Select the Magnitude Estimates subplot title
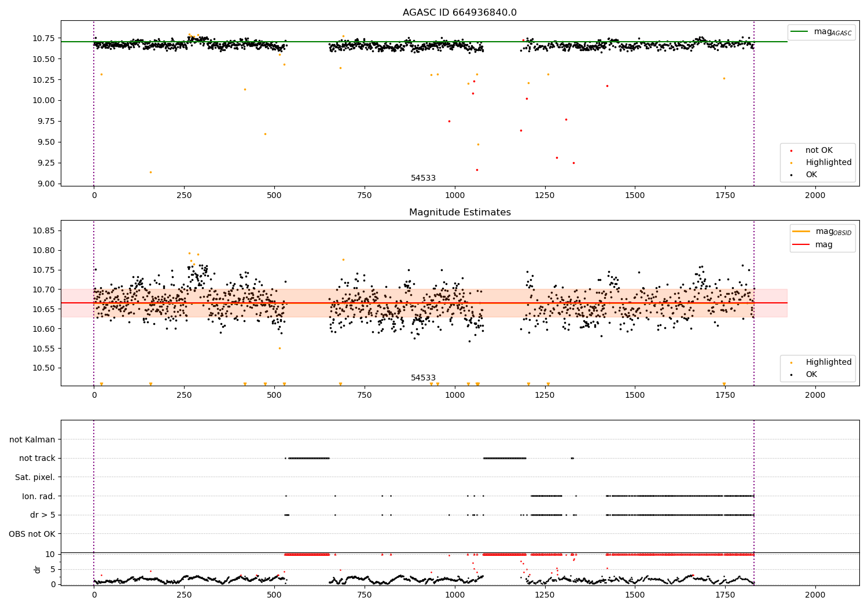The image size is (868, 608). pos(459,213)
